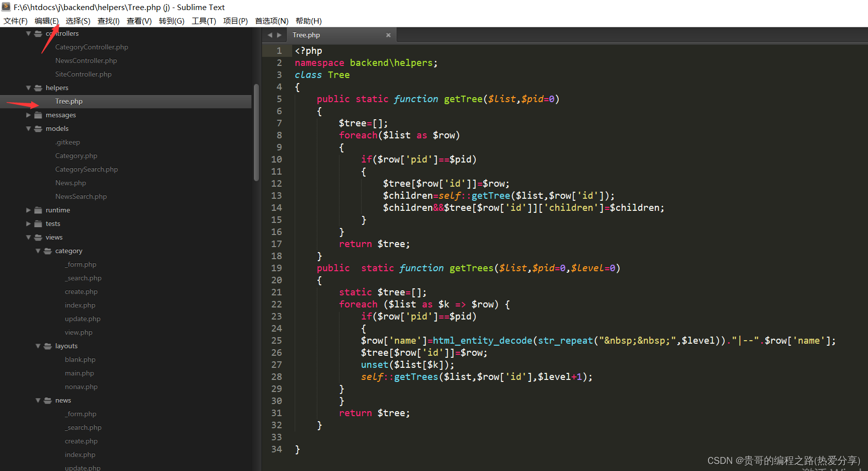Collapse the controllers folder arrow
This screenshot has width=868, height=471.
click(29, 34)
